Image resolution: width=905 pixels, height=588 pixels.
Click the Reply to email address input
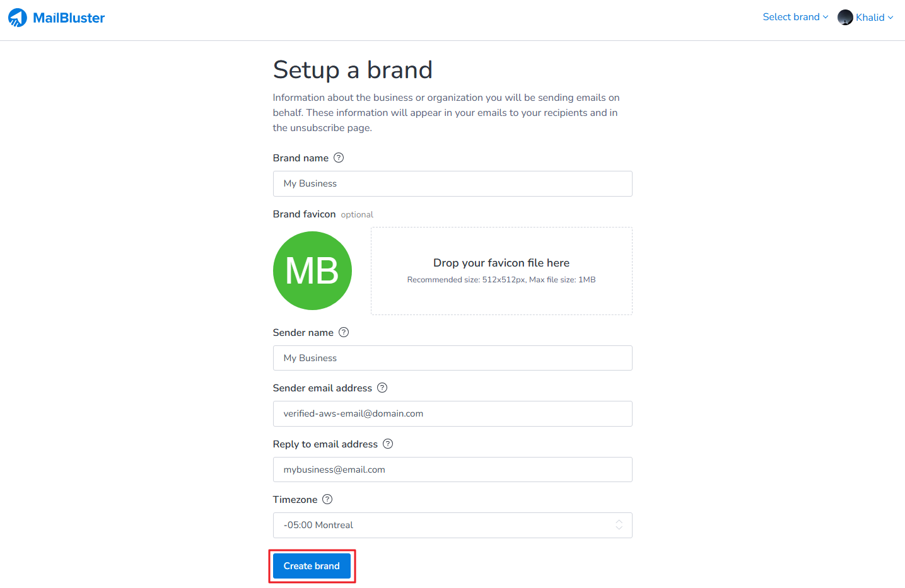coord(452,470)
